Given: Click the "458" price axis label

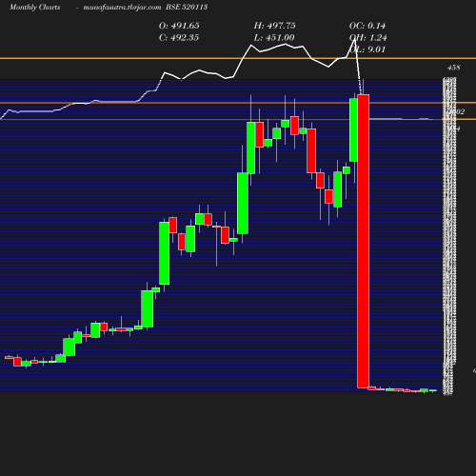Looking at the screenshot, I should (454, 68).
